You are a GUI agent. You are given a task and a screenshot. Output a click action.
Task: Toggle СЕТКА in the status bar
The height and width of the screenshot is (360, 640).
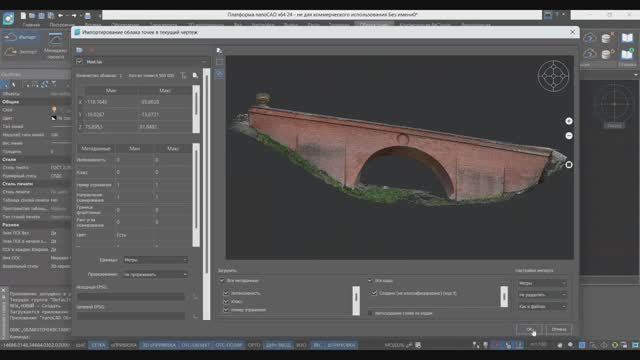pos(98,345)
